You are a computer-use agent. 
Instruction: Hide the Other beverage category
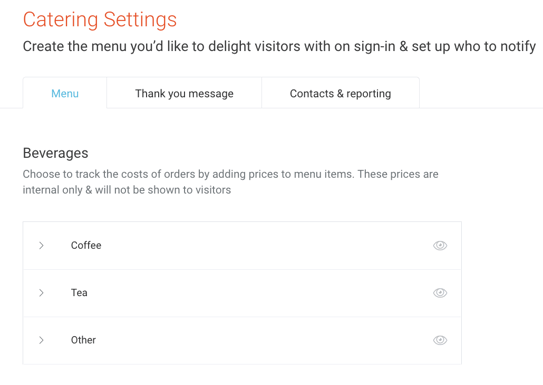pos(440,340)
